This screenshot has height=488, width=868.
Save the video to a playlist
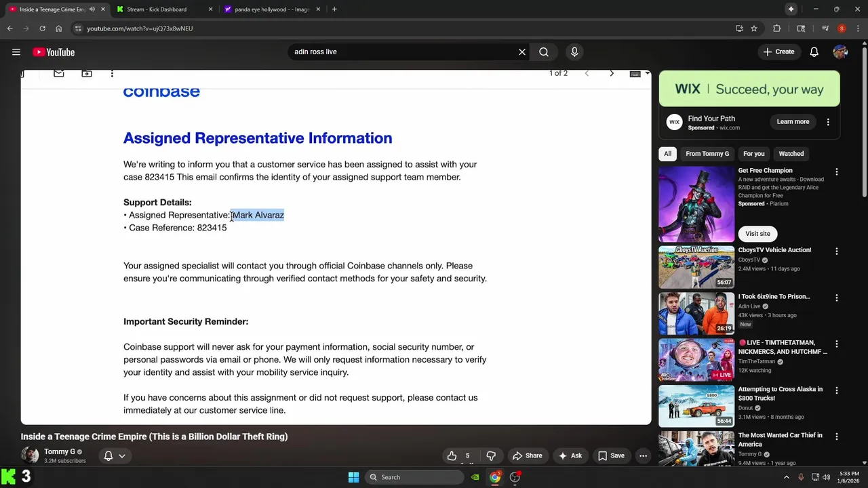click(610, 455)
